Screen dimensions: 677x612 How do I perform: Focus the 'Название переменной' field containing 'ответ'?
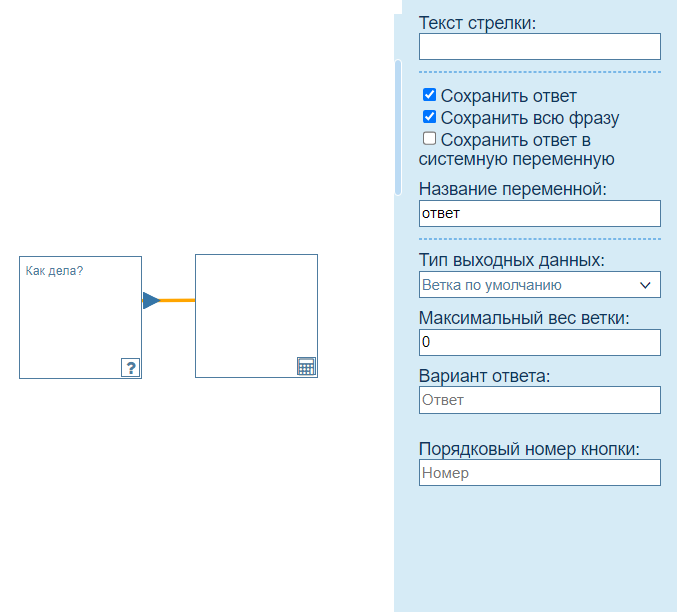click(539, 213)
